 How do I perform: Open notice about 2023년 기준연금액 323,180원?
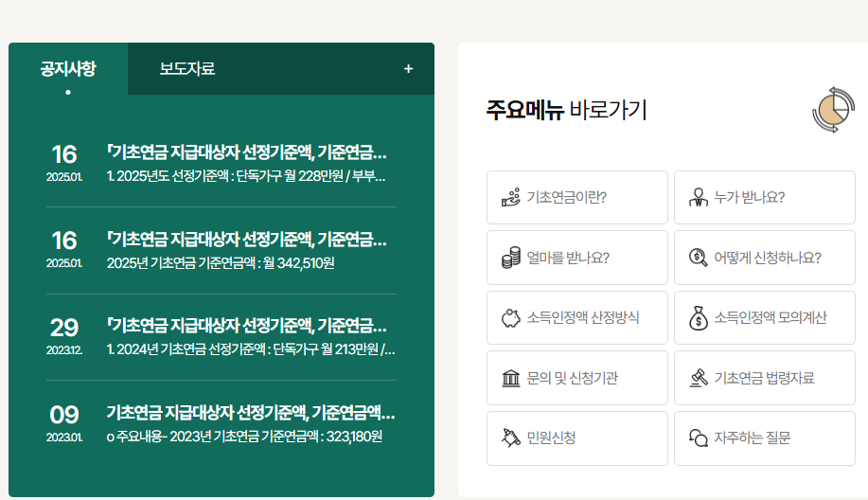pos(250,423)
